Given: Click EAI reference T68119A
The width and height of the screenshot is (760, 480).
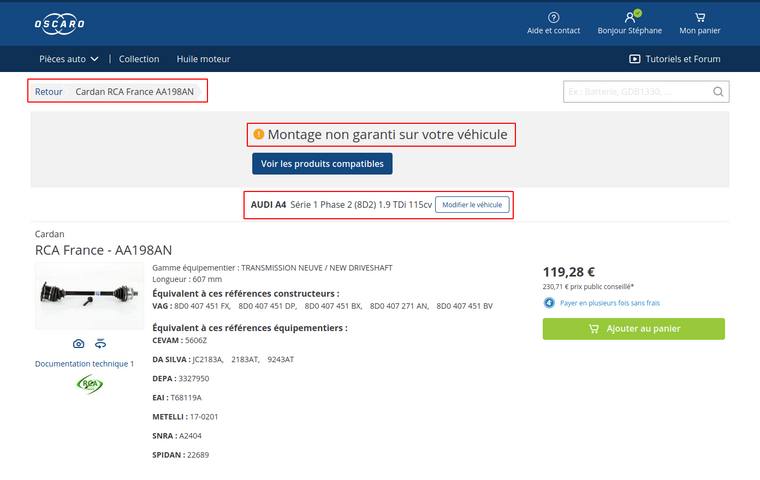Looking at the screenshot, I should coord(186,398).
